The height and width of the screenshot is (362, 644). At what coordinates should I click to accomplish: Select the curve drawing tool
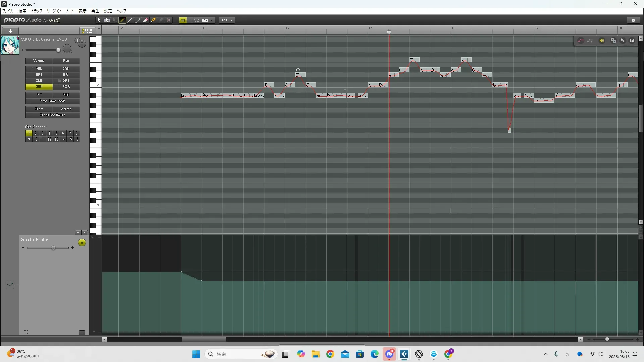coord(138,20)
